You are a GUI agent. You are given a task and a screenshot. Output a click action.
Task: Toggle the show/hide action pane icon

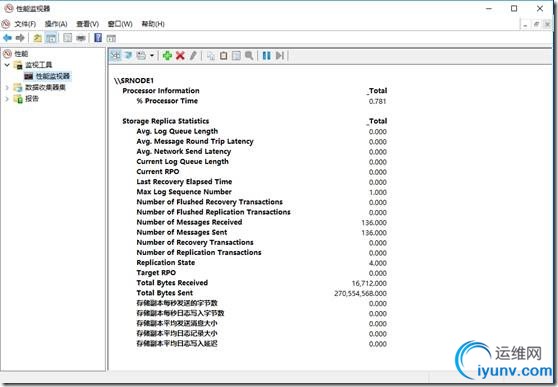coord(111,38)
